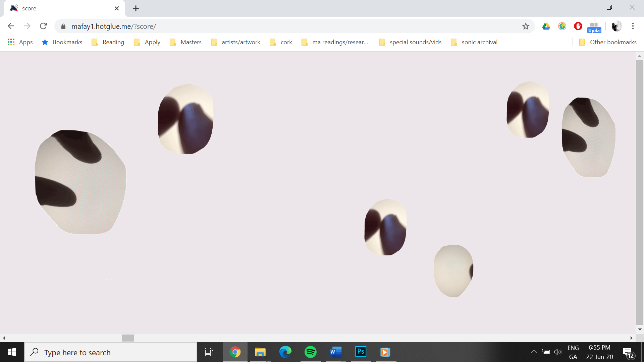The height and width of the screenshot is (362, 644).
Task: Show hidden system tray icons
Action: coord(534,352)
